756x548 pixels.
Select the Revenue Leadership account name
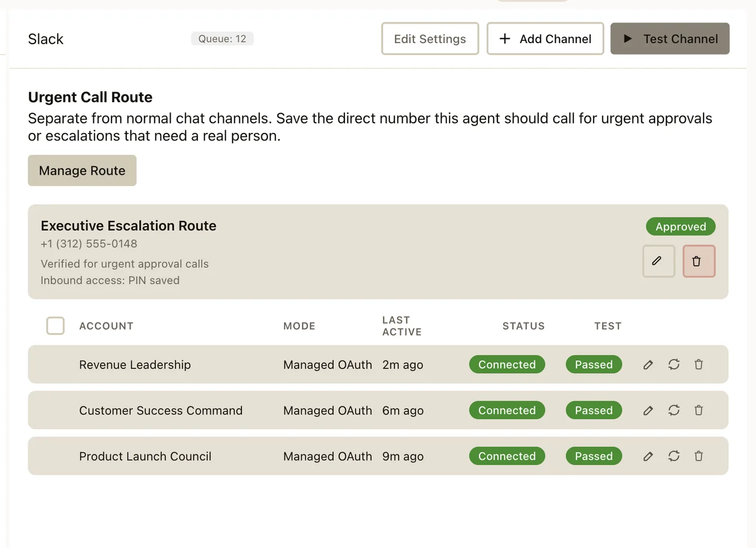[135, 365]
